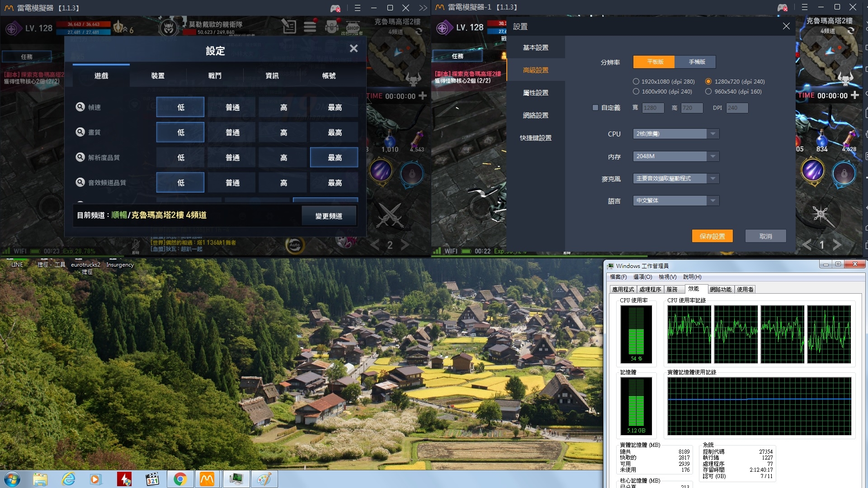Tap the Auto battle button in first game

[295, 245]
